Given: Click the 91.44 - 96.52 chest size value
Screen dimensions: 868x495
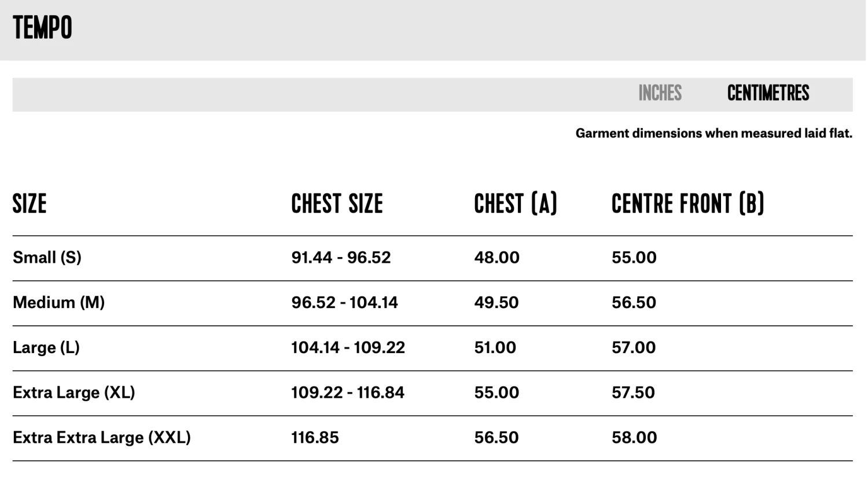Looking at the screenshot, I should tap(341, 258).
